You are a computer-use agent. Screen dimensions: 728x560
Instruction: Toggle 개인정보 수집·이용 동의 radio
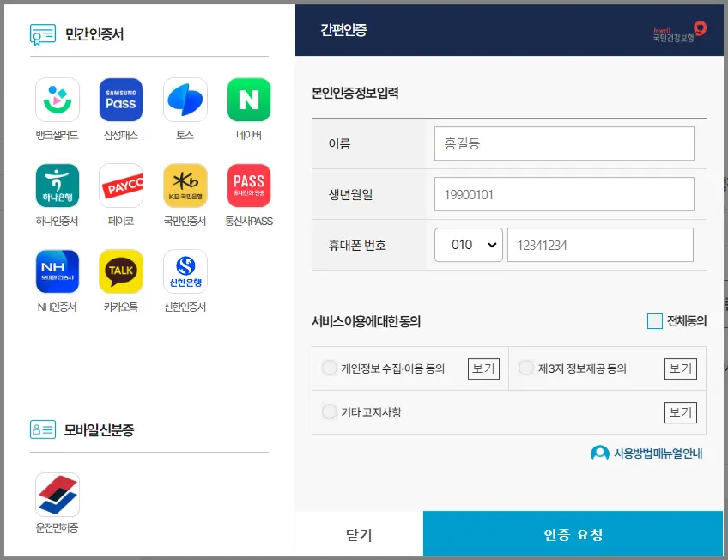pyautogui.click(x=329, y=368)
